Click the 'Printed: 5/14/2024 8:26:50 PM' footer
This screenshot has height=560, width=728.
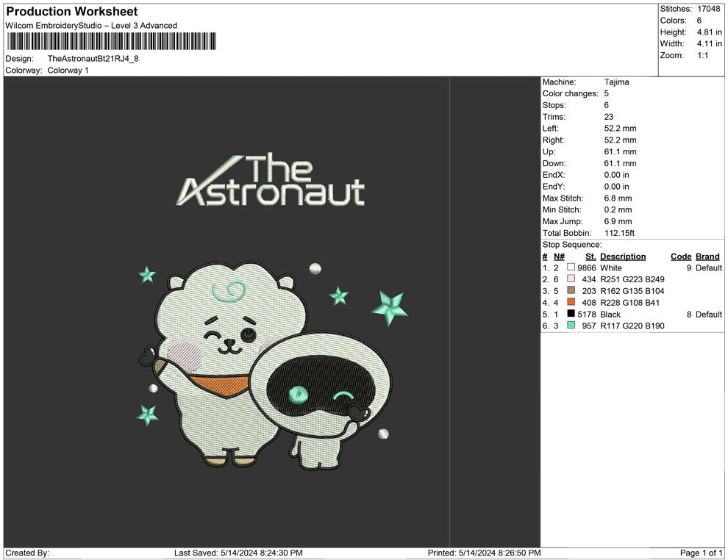[x=485, y=553]
